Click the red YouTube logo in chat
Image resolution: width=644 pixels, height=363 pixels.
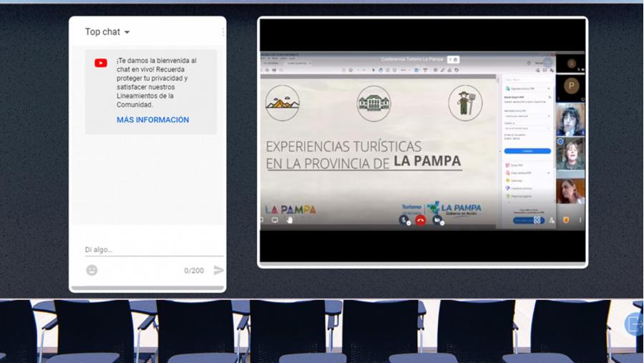tap(101, 63)
